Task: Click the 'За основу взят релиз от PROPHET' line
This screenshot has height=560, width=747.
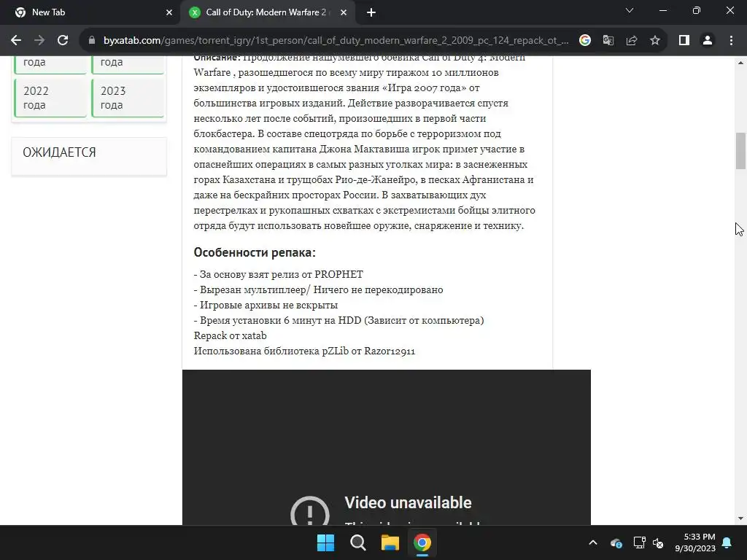Action: click(278, 274)
